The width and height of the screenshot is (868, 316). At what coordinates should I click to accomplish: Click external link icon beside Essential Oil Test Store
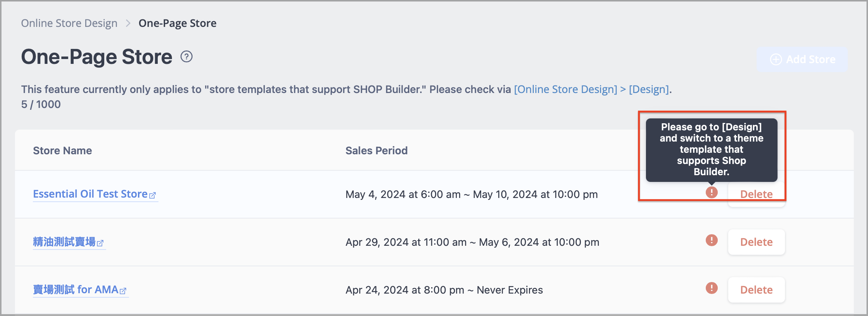click(153, 195)
